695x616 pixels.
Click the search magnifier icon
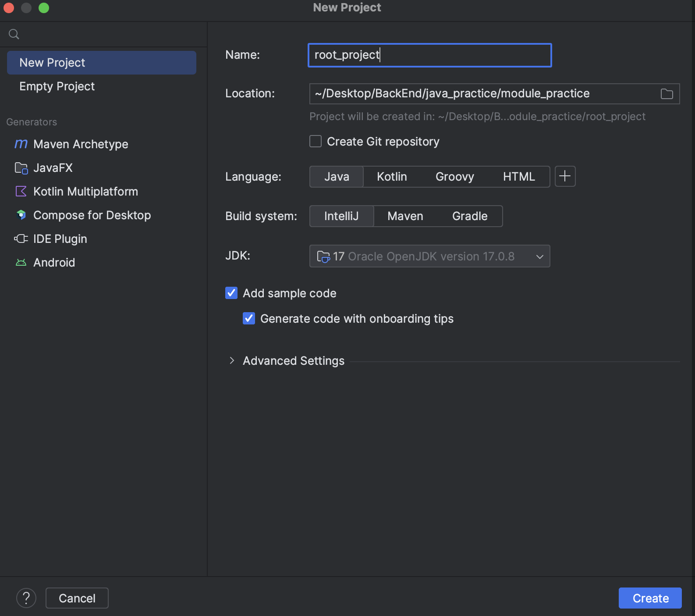pos(14,34)
